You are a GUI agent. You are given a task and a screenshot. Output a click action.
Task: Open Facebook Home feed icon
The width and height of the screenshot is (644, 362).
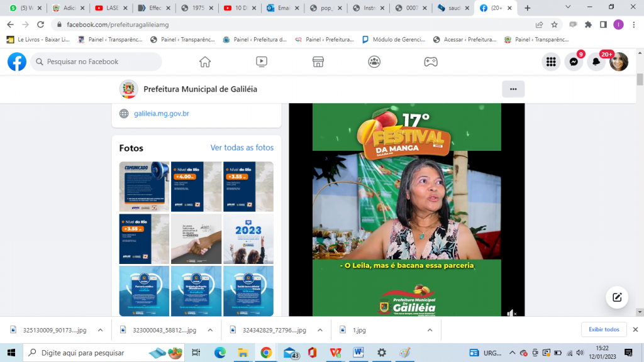click(205, 62)
